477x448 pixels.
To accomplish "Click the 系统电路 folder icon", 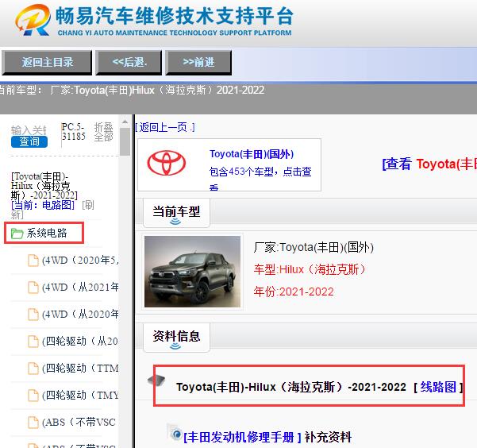I will coord(17,234).
